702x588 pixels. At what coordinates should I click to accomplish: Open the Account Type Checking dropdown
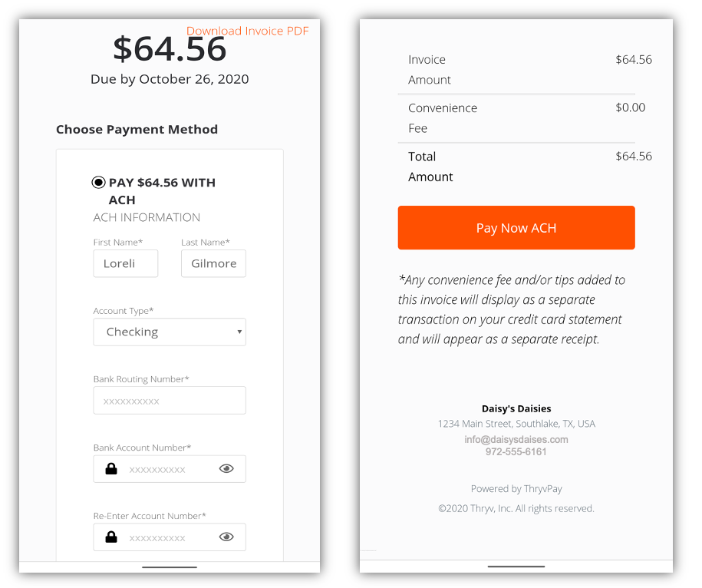(170, 332)
